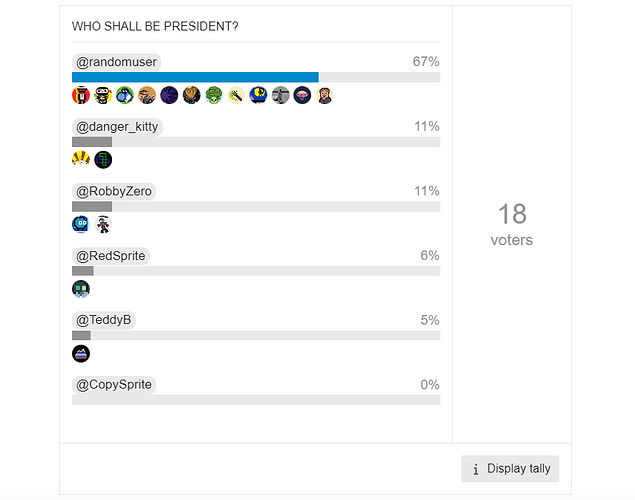
Task: Click the info icon in Display tally
Action: [x=476, y=469]
